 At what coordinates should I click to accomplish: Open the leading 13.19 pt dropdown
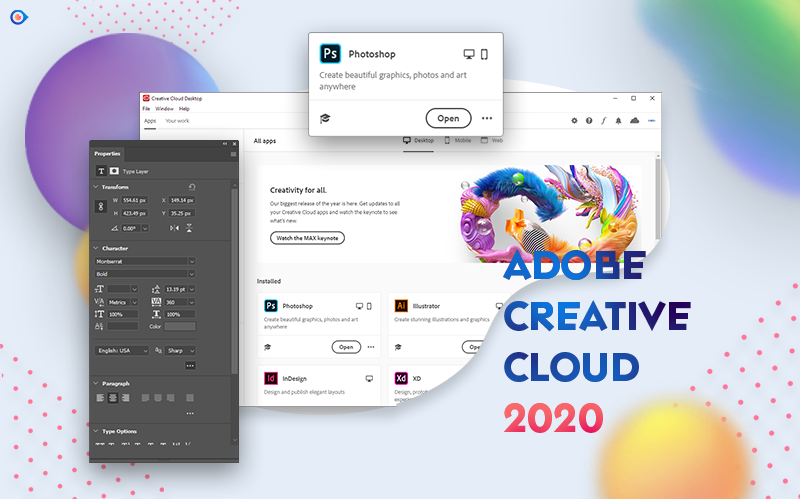coord(192,289)
